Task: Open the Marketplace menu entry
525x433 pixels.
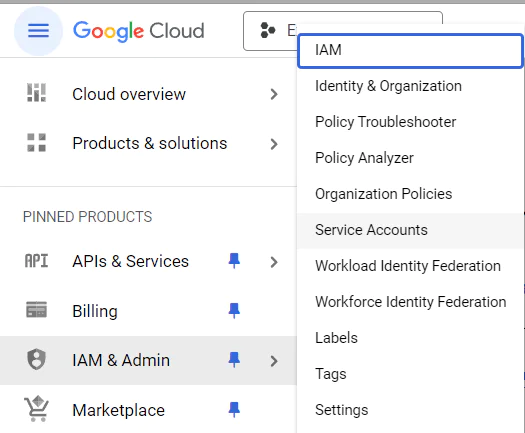Action: [148, 410]
